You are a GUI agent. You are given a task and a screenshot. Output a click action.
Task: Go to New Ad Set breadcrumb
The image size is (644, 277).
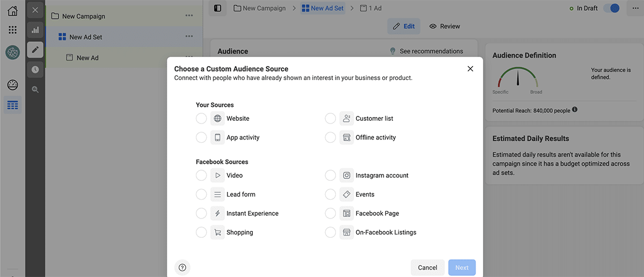tap(322, 8)
